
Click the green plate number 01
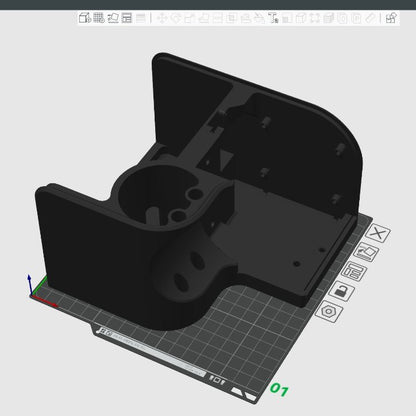pyautogui.click(x=279, y=390)
